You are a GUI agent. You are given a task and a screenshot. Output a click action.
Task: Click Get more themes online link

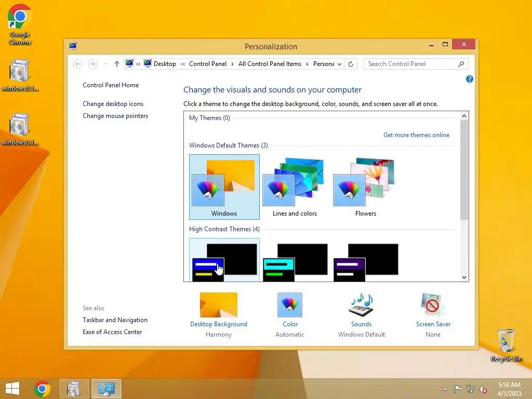click(x=416, y=135)
